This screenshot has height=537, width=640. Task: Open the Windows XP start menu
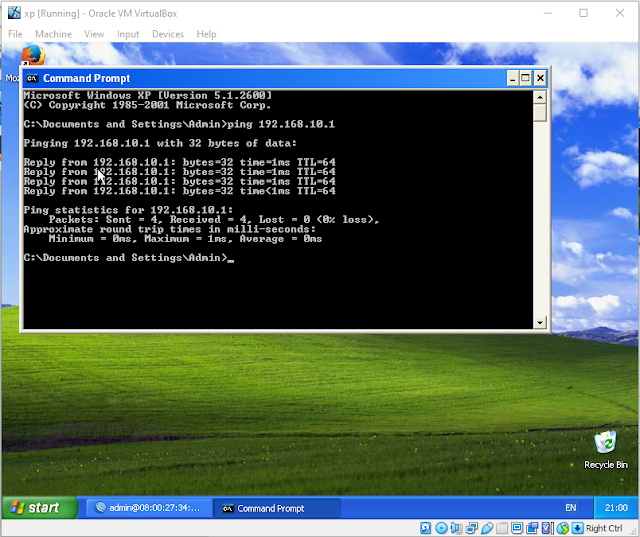[x=39, y=507]
